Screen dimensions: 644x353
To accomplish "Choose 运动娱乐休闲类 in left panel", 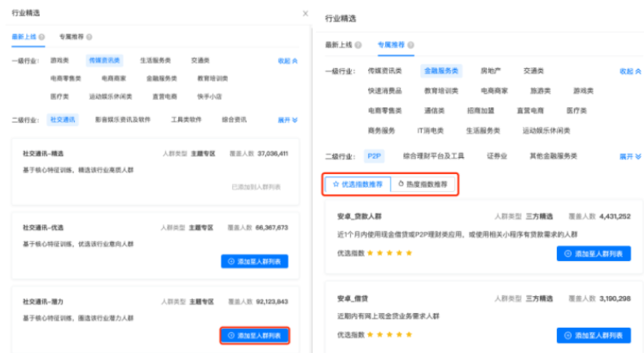I will click(x=111, y=97).
